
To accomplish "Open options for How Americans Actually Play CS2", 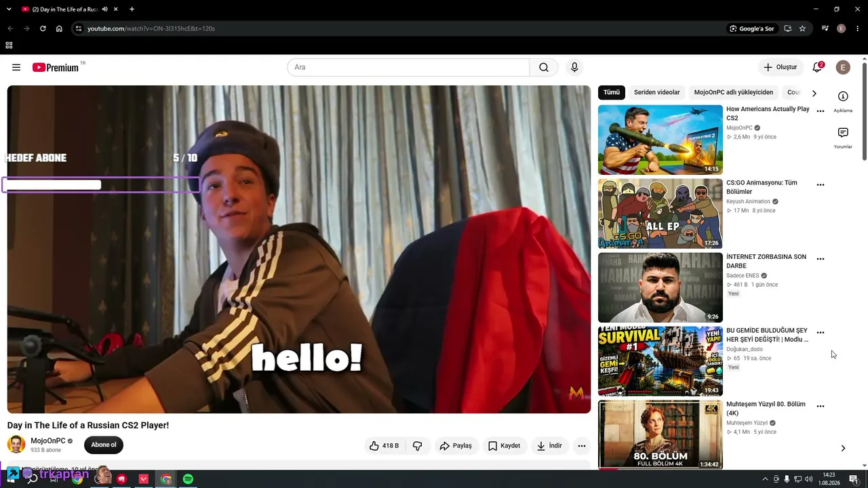I will point(821,111).
